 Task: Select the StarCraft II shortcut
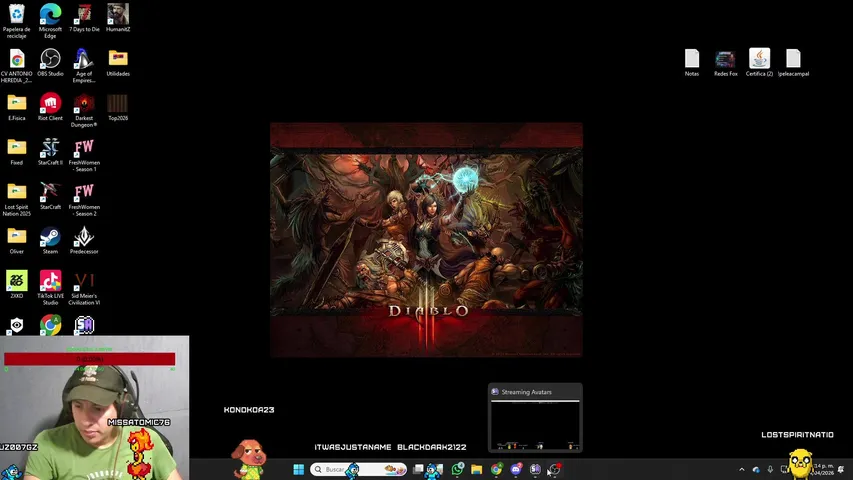50,152
